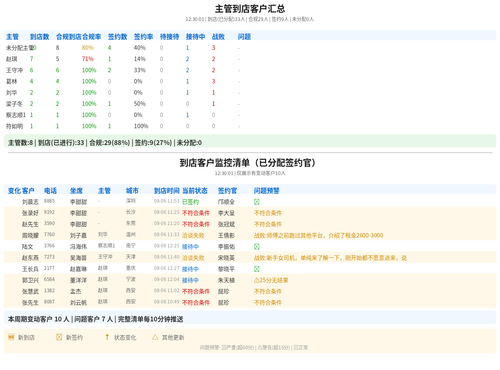Screen dimensions: 500x370
Task: Click the red 71% compliance rate value
Action: pyautogui.click(x=88, y=59)
